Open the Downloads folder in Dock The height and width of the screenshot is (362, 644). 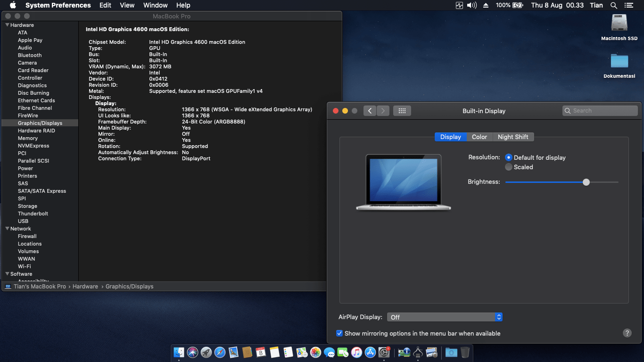[x=451, y=352]
